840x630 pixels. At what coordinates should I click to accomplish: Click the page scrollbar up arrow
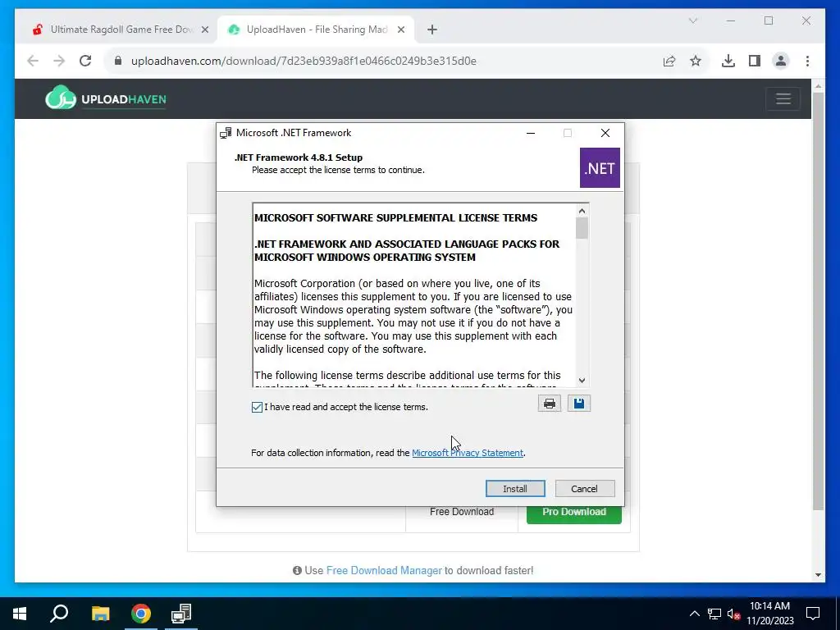(818, 85)
